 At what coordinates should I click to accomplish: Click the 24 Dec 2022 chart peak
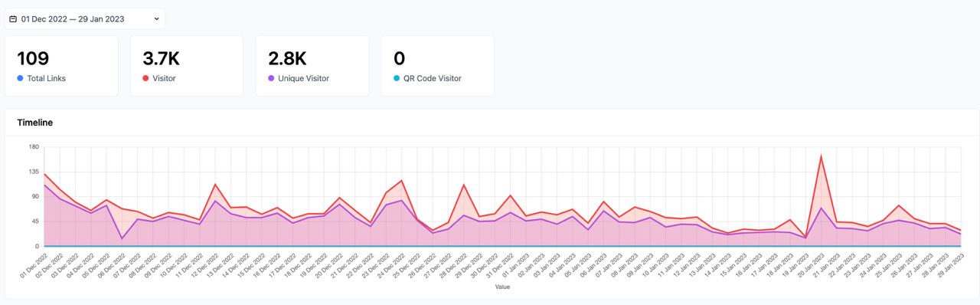coord(401,181)
